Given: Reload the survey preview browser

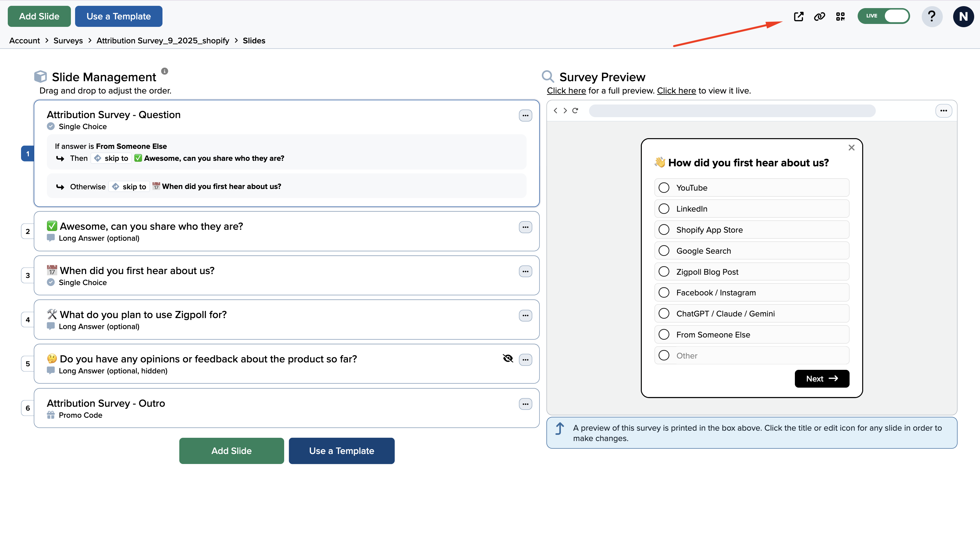Looking at the screenshot, I should [x=575, y=111].
